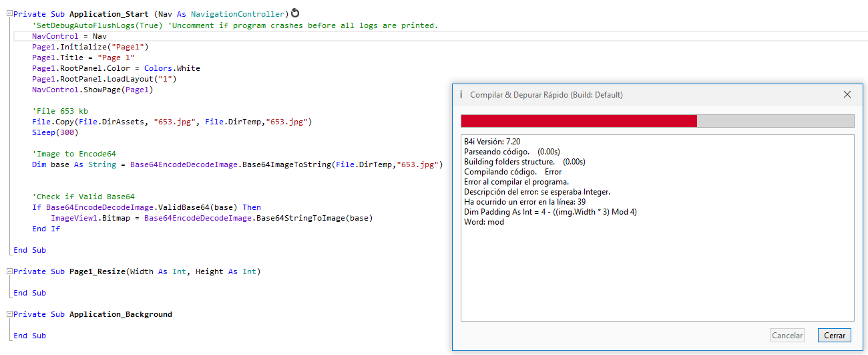Click the dialog title text
868x355 pixels.
click(x=546, y=95)
